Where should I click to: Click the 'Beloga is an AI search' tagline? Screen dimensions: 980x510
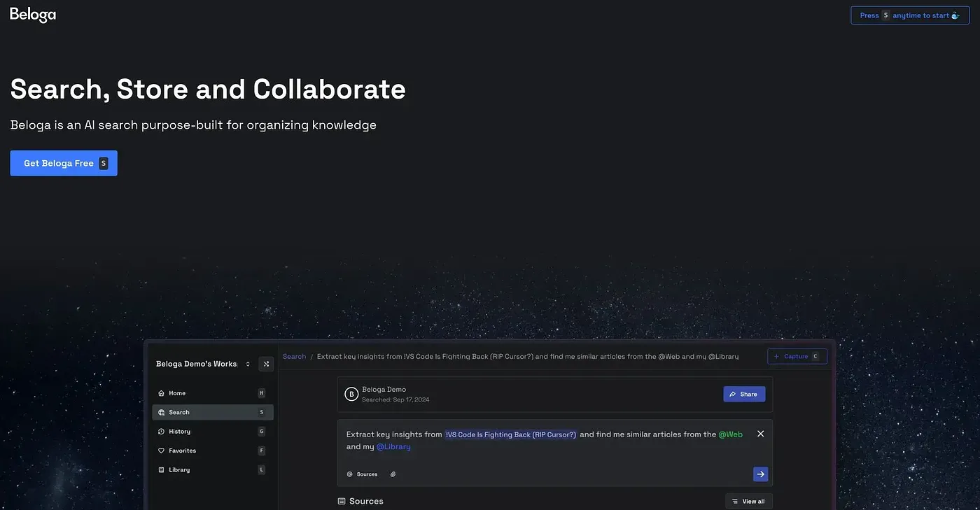click(193, 125)
